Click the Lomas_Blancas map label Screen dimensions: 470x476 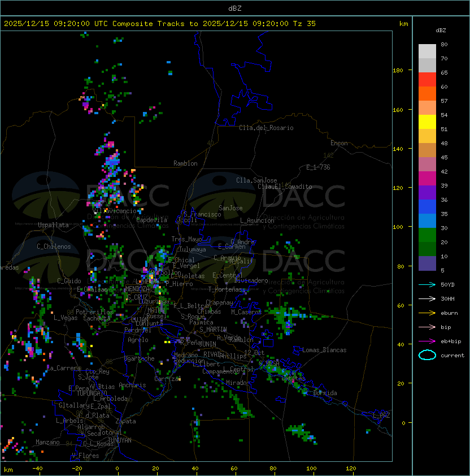(x=324, y=350)
